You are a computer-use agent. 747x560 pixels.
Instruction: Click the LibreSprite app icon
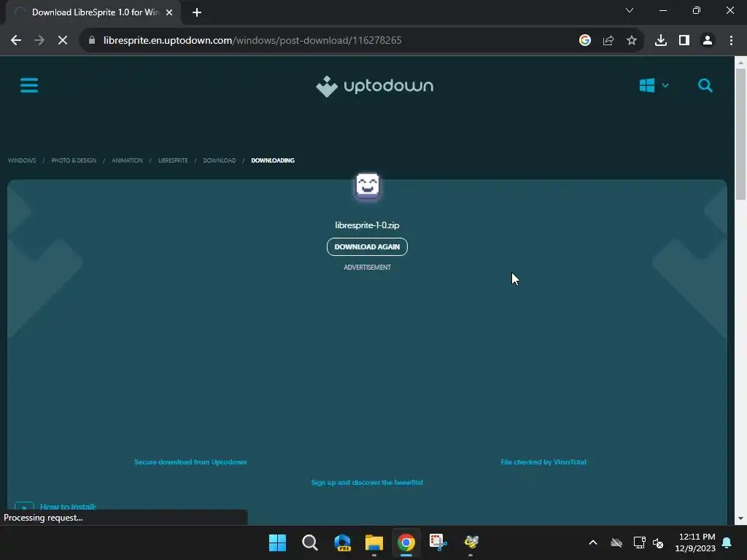click(368, 186)
